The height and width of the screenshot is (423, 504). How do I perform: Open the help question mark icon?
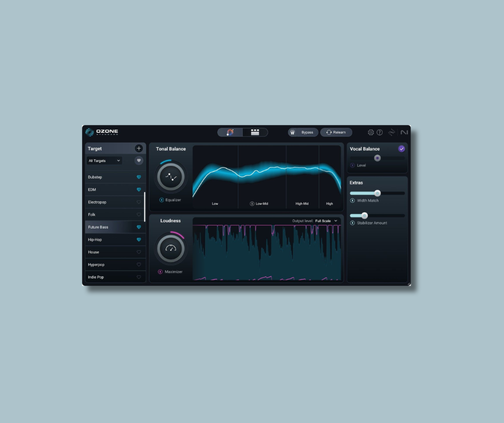[x=380, y=132]
